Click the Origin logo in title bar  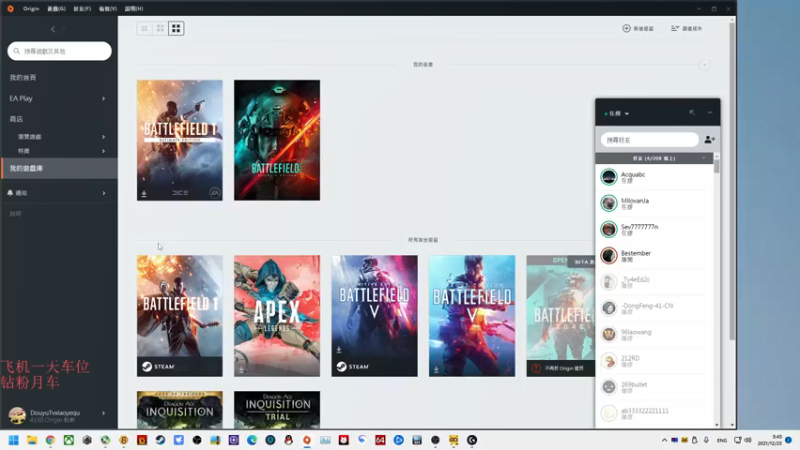[x=10, y=9]
